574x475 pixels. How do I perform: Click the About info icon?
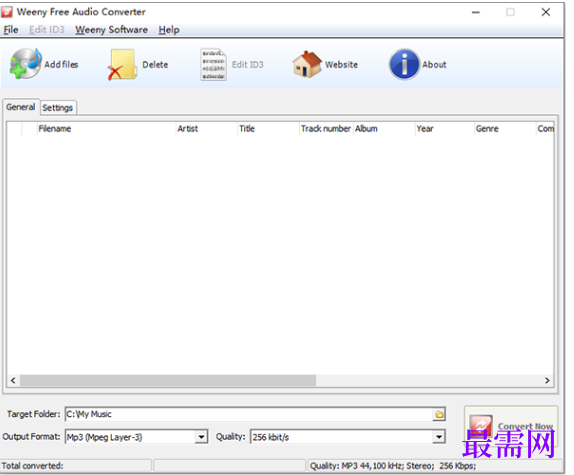pos(404,64)
